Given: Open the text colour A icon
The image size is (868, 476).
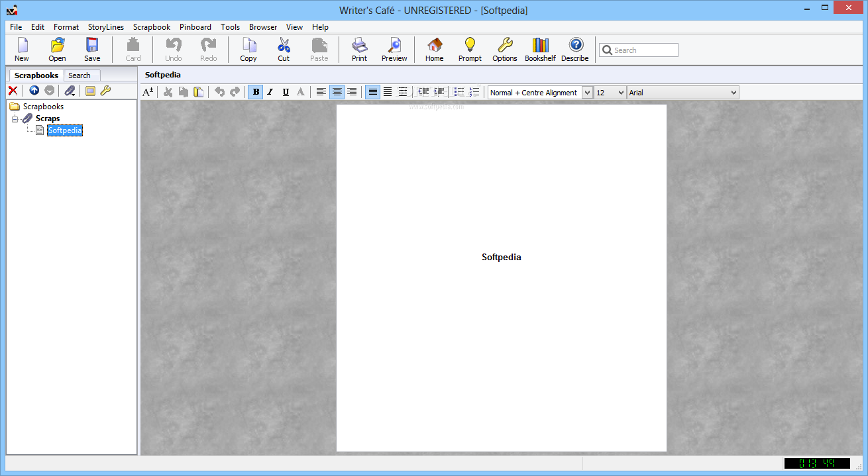Looking at the screenshot, I should 300,92.
